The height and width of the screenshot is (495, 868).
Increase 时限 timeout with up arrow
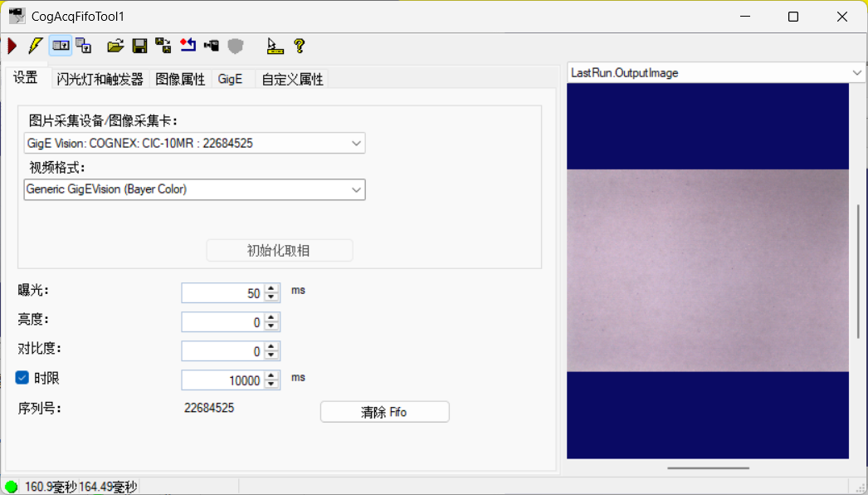click(271, 376)
